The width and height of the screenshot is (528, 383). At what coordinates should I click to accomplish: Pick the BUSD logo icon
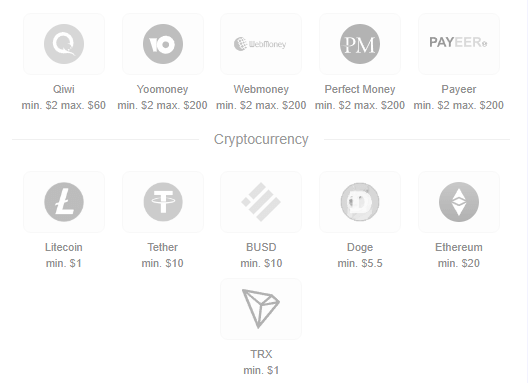(261, 202)
